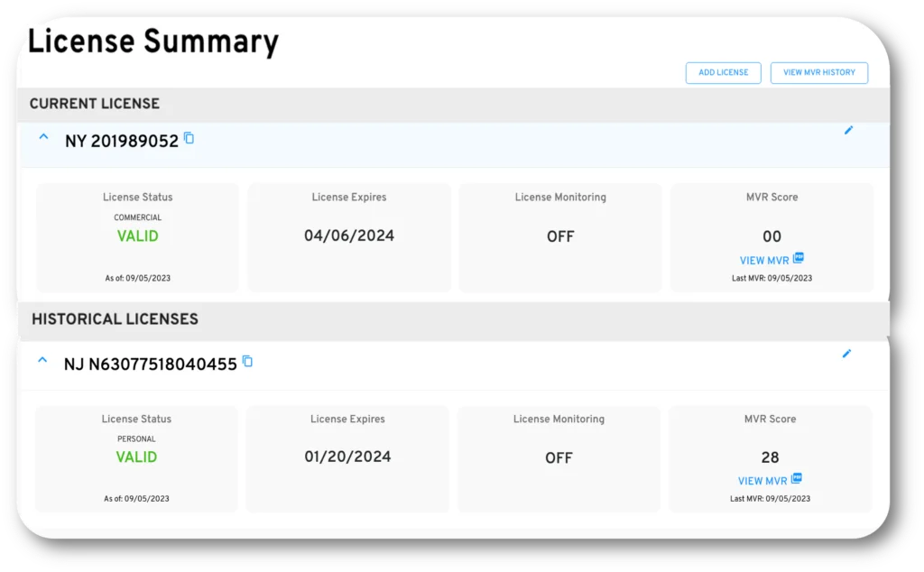
Task: Collapse the NY 201989052 license section
Action: 43,136
